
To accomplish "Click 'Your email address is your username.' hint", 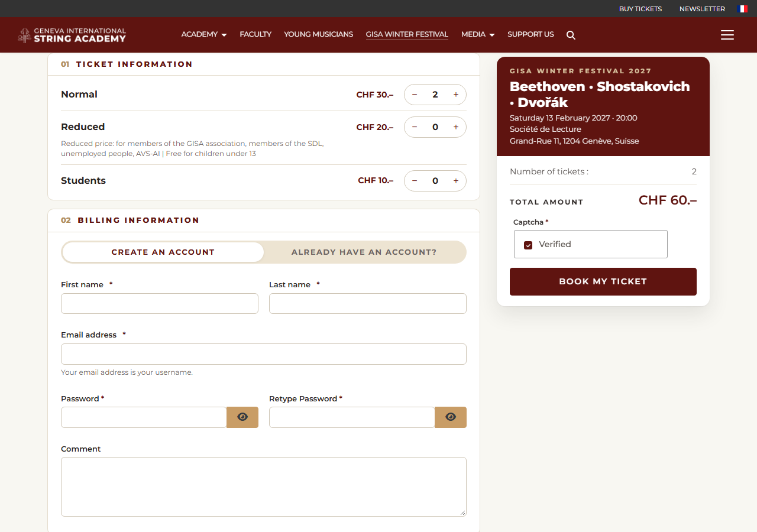I will click(x=127, y=372).
